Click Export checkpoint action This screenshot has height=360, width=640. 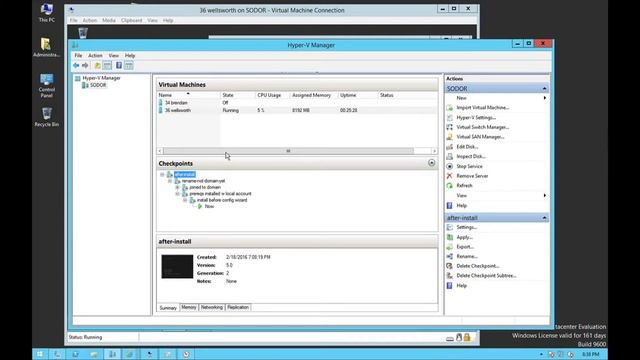(x=465, y=247)
